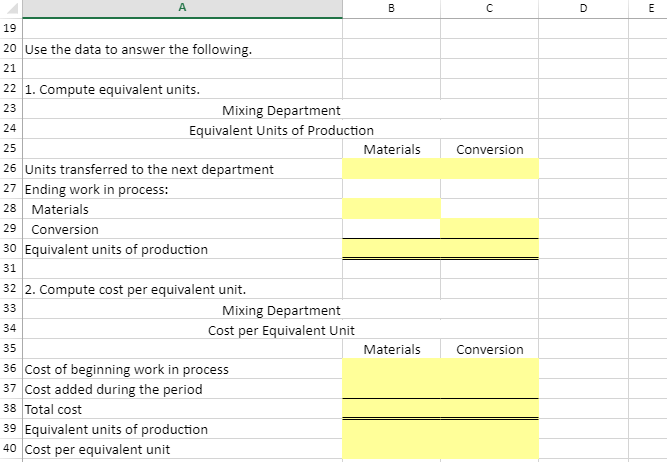Select row 20 header
Image resolution: width=667 pixels, height=462 pixels.
point(11,48)
